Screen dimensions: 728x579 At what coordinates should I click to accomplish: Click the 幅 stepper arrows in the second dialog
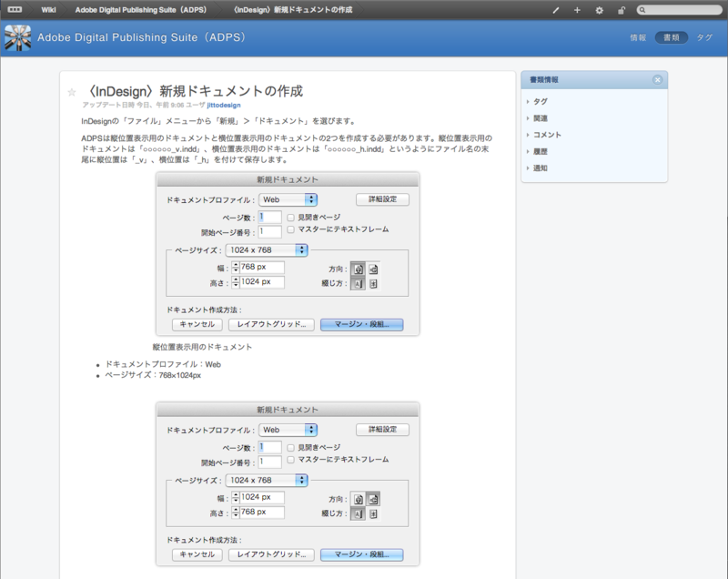coord(236,498)
